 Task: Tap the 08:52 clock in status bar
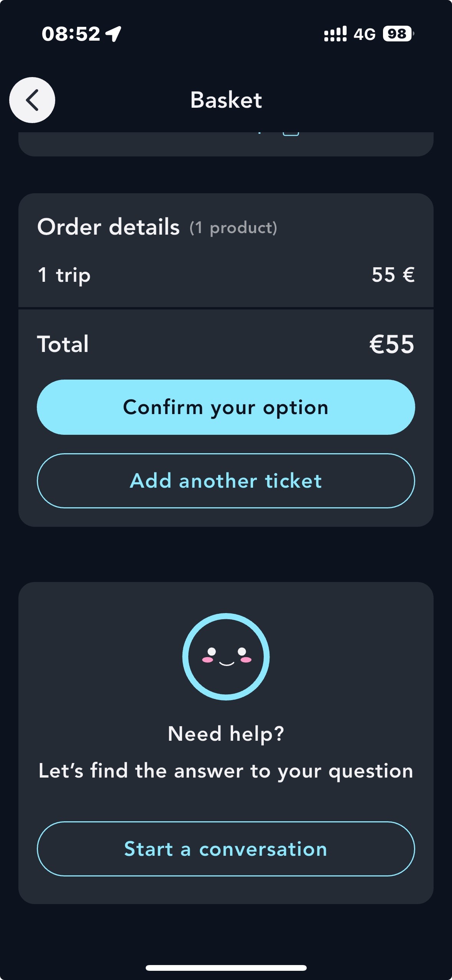[71, 34]
